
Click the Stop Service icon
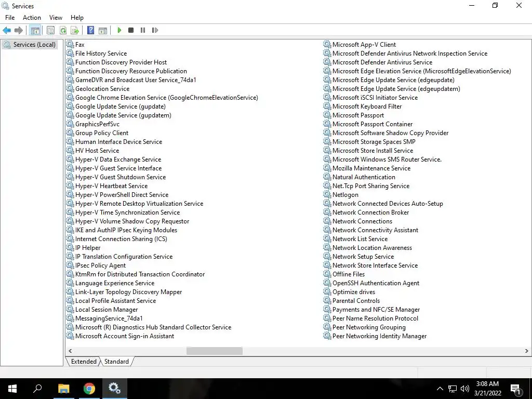(131, 30)
